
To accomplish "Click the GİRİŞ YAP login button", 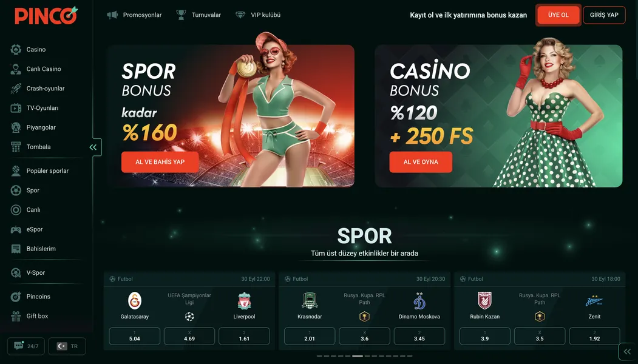I will [604, 15].
